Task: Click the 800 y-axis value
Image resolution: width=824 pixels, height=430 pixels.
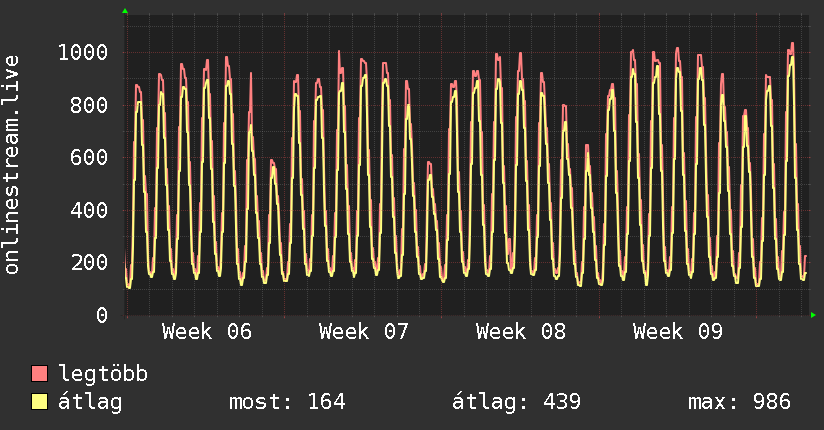Action: [89, 105]
